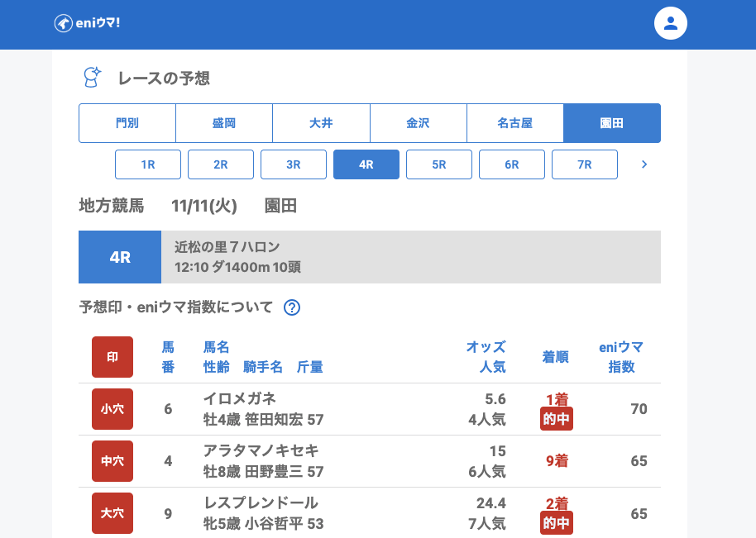The height and width of the screenshot is (538, 756).
Task: Click the eniウマ! horse logo
Action: click(x=87, y=23)
